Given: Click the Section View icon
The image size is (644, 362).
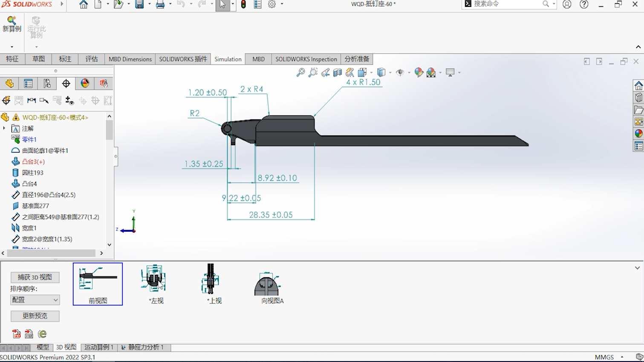Looking at the screenshot, I should tap(338, 72).
